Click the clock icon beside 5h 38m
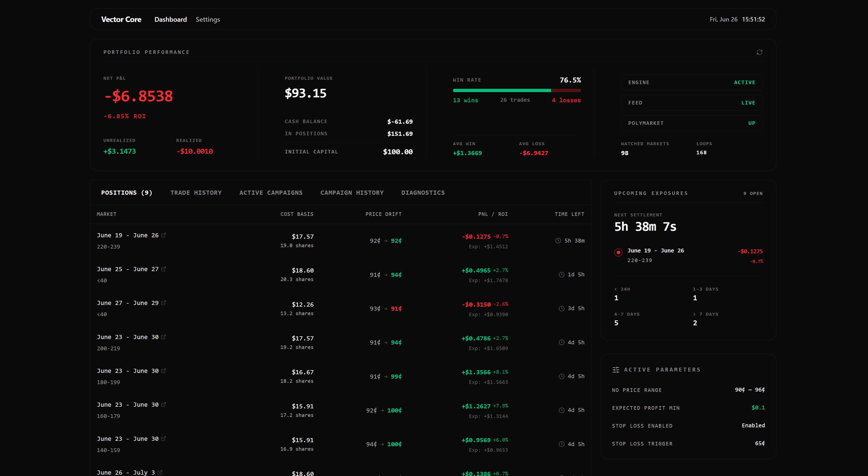Screen dimensions: 868x476 [x=558, y=241]
